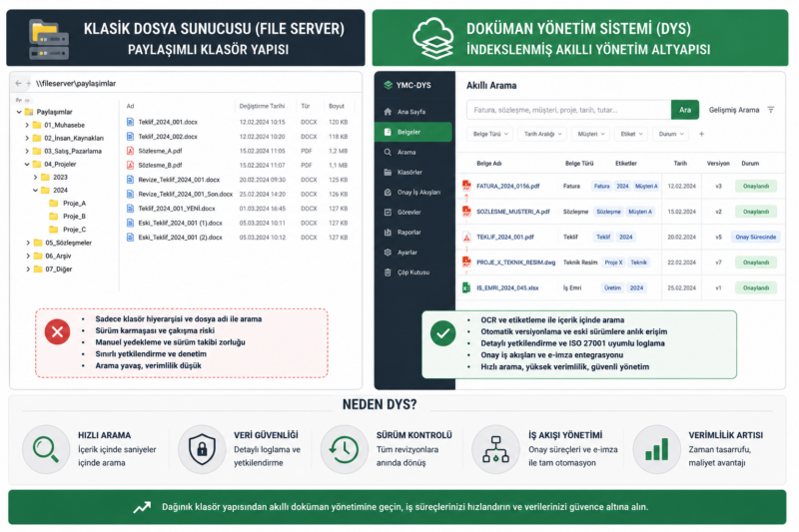Click the Sürüm Kontrolü clock icon

pos(344,449)
